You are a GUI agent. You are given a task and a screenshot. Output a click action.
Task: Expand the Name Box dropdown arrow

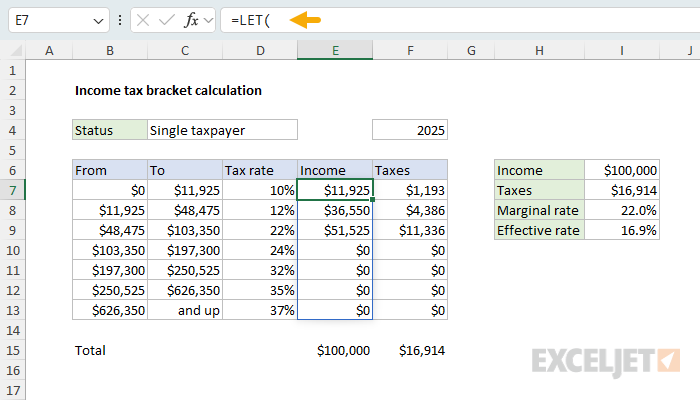point(98,21)
